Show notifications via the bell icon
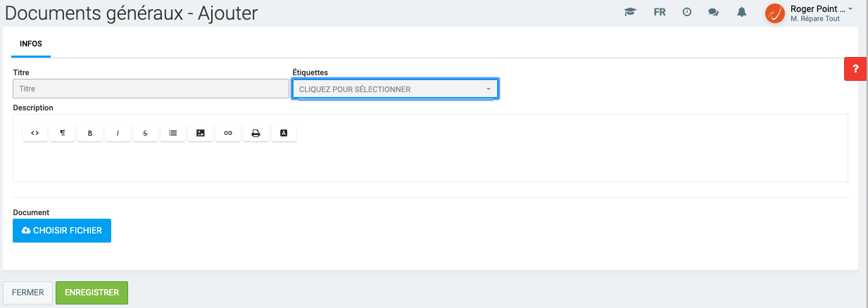Screen dimensions: 868x308 [741, 13]
